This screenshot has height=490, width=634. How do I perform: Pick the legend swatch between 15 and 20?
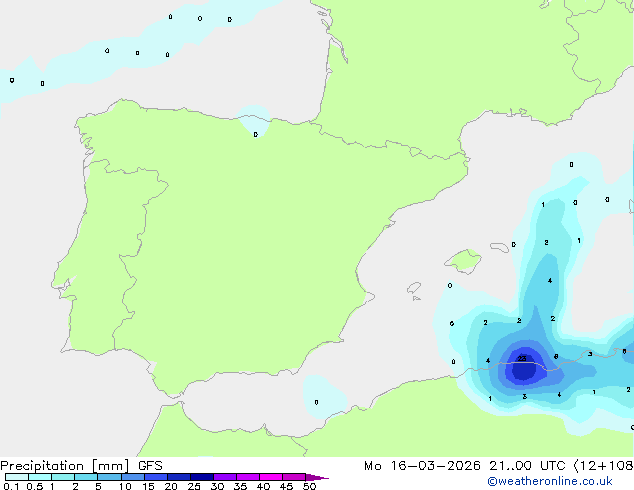156,477
